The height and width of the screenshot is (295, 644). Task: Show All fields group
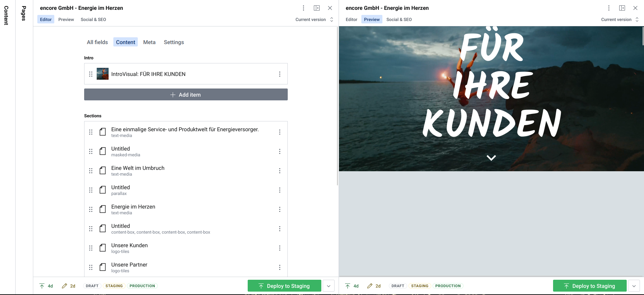(x=97, y=42)
